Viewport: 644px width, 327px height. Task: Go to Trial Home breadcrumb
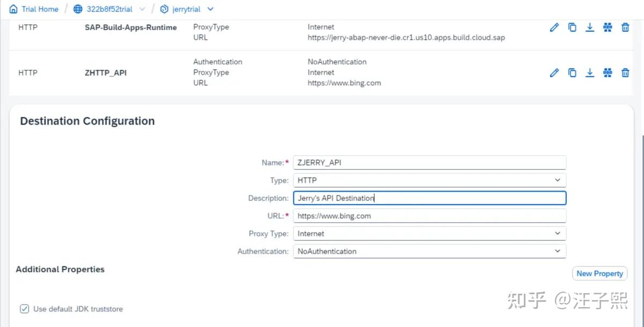[x=40, y=9]
